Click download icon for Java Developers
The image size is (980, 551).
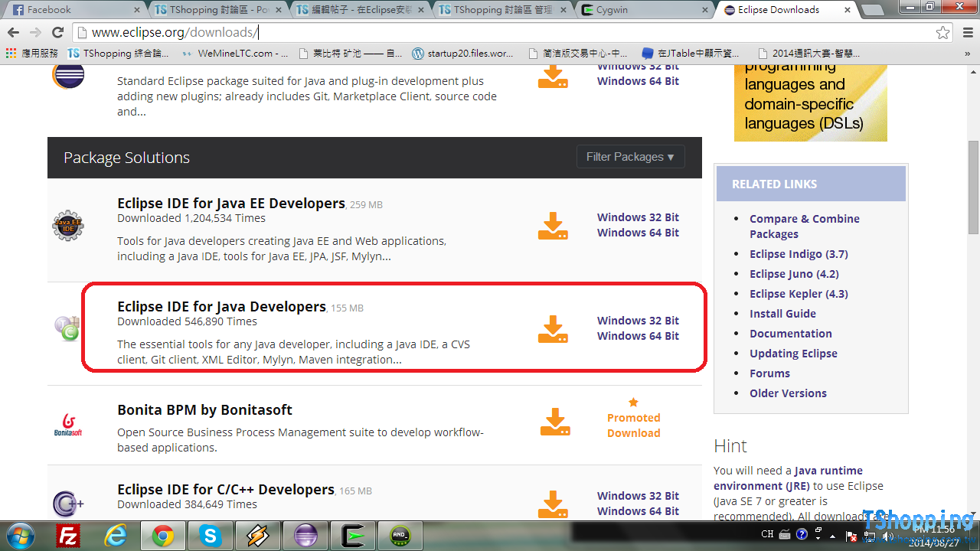553,329
